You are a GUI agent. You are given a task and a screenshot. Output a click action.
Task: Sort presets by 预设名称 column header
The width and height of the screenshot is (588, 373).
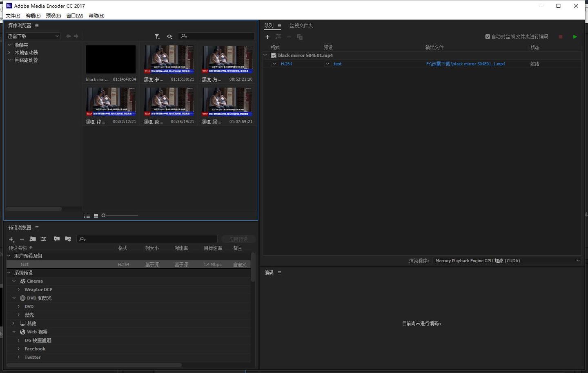point(18,248)
